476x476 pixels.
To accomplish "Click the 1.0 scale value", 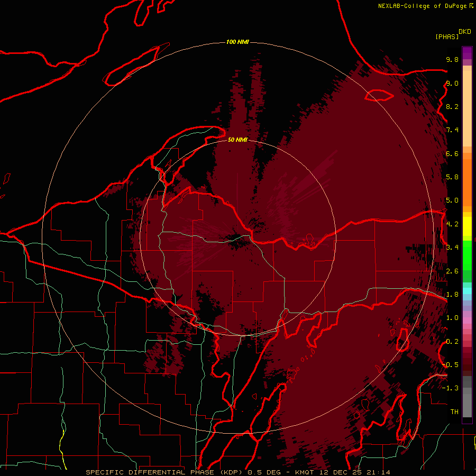I will [x=452, y=318].
